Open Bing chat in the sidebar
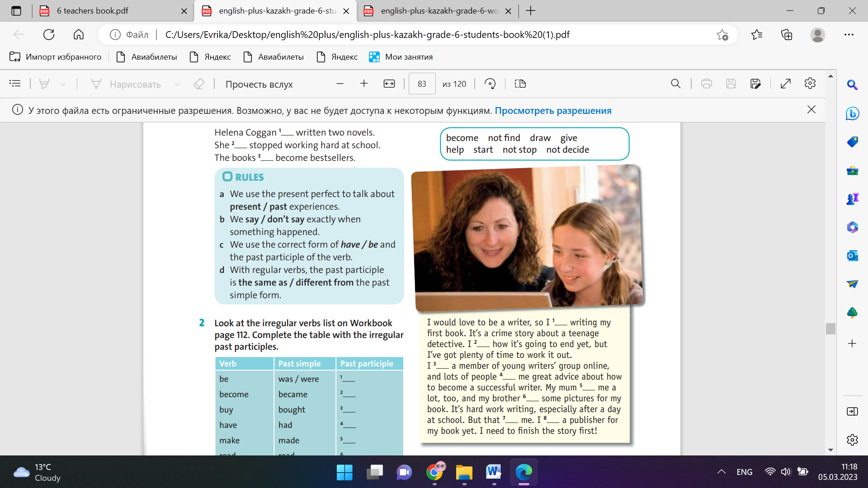 (852, 113)
